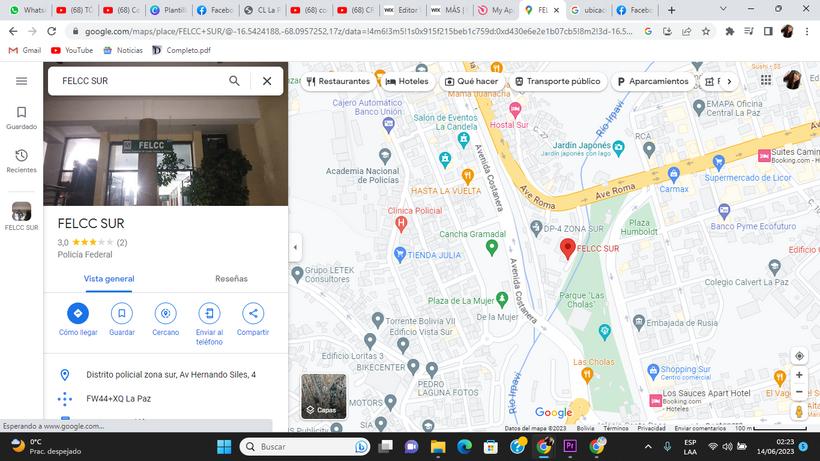Open the Guardado saved places panel
The height and width of the screenshot is (461, 820).
point(21,118)
